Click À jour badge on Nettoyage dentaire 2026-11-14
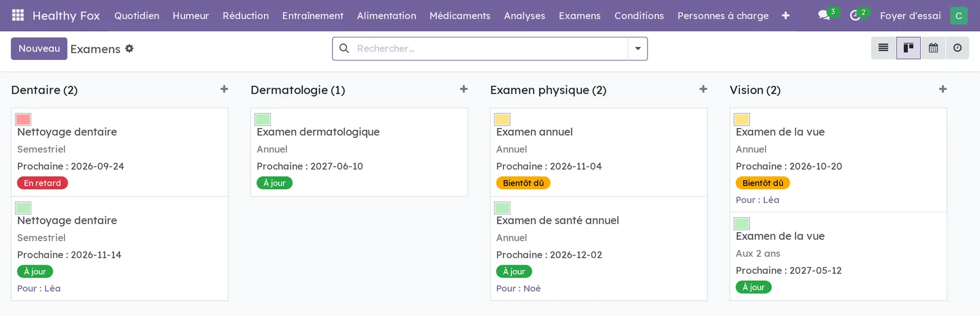The image size is (980, 316). pyautogui.click(x=35, y=271)
